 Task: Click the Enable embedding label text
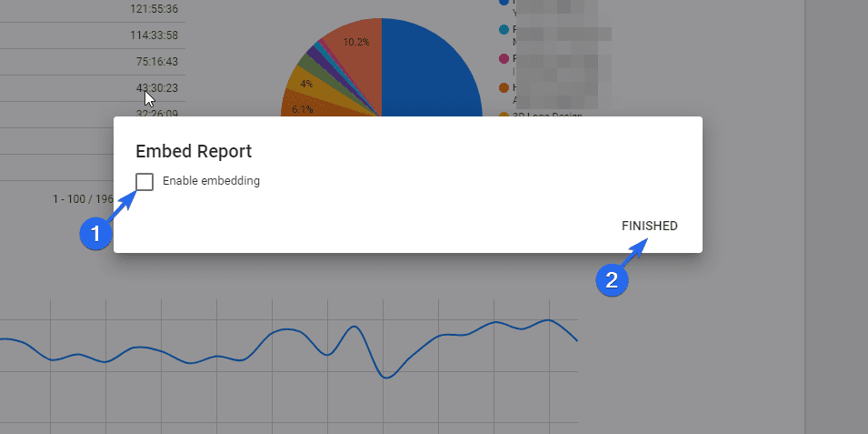pos(211,181)
